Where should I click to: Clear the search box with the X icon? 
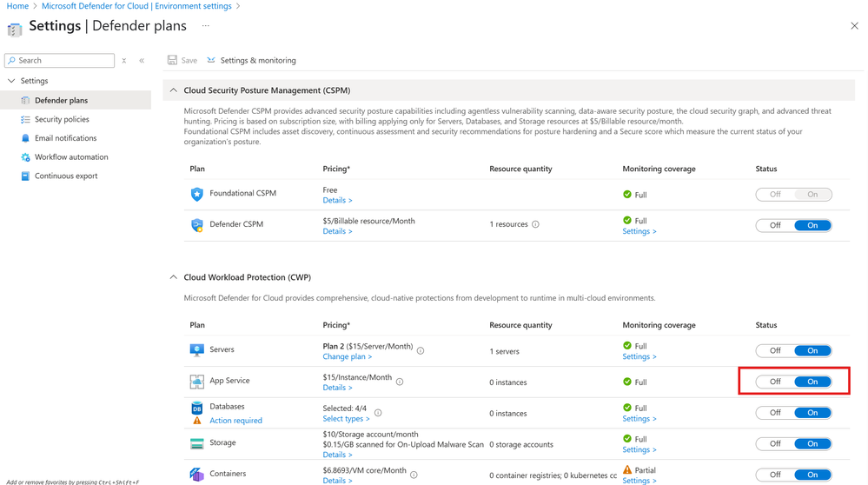(124, 60)
